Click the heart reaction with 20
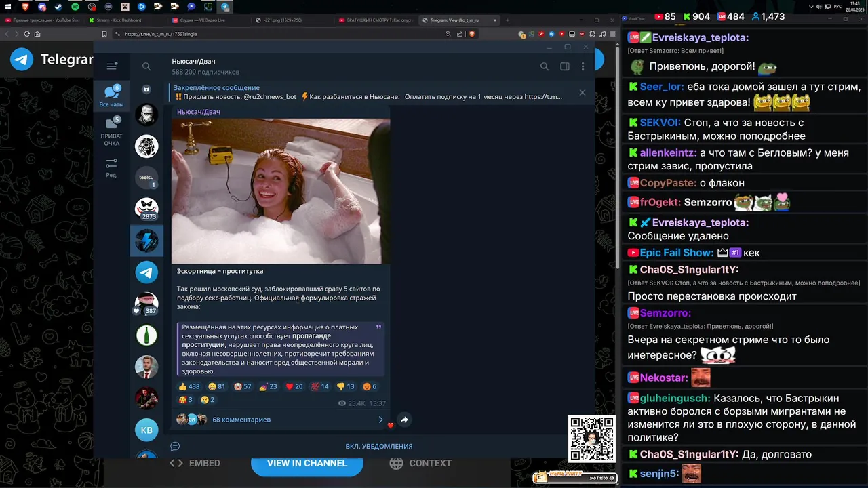The width and height of the screenshot is (868, 488). click(294, 386)
